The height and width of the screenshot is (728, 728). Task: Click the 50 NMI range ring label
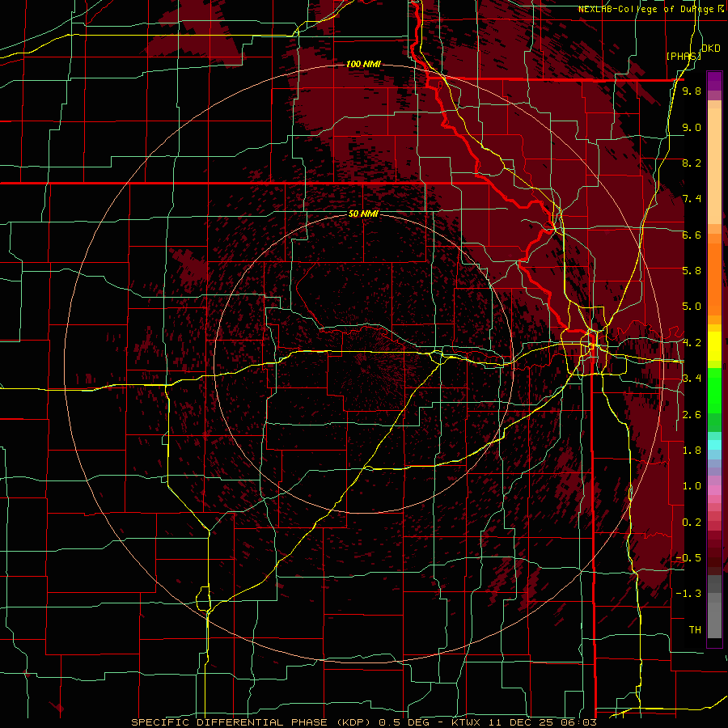(x=363, y=214)
